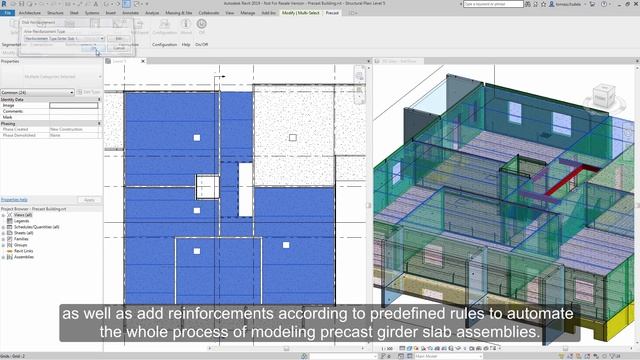Click Cancel in the Slab Reinforcement dialog
Screen dimensions: 640x360
119,48
